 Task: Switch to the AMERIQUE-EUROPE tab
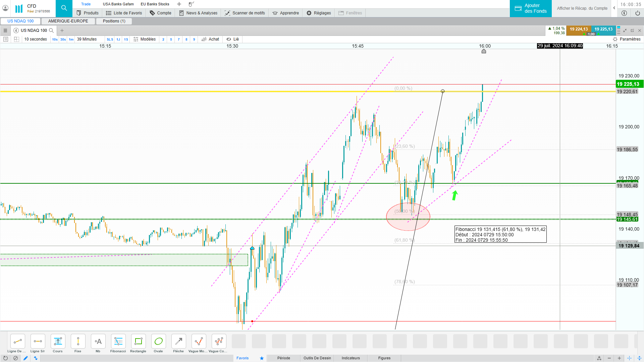click(68, 21)
